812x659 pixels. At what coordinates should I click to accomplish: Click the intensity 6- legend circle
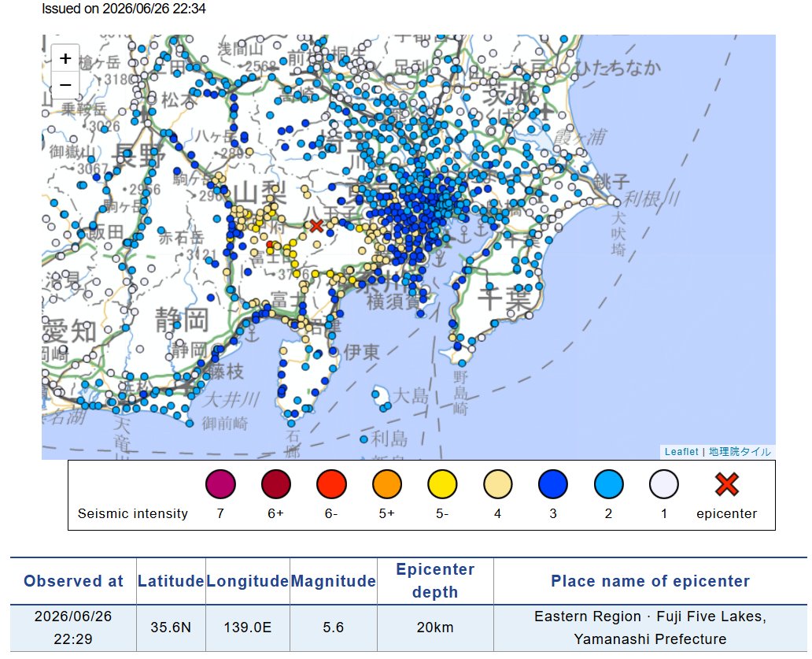tap(331, 484)
